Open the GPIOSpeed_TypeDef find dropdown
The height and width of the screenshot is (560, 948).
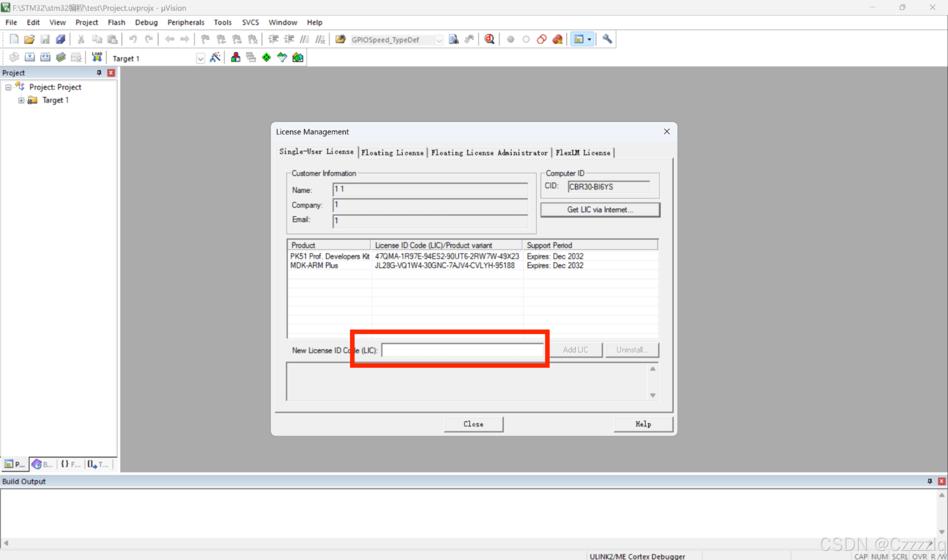coord(439,40)
